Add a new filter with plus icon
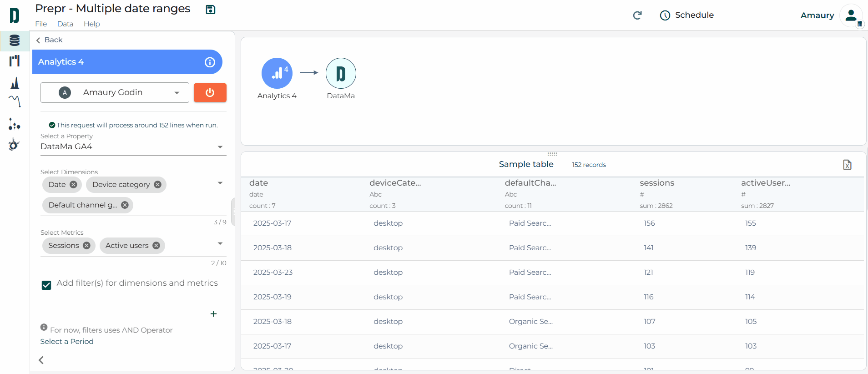Screen dimensions: 868x374 click(213, 314)
